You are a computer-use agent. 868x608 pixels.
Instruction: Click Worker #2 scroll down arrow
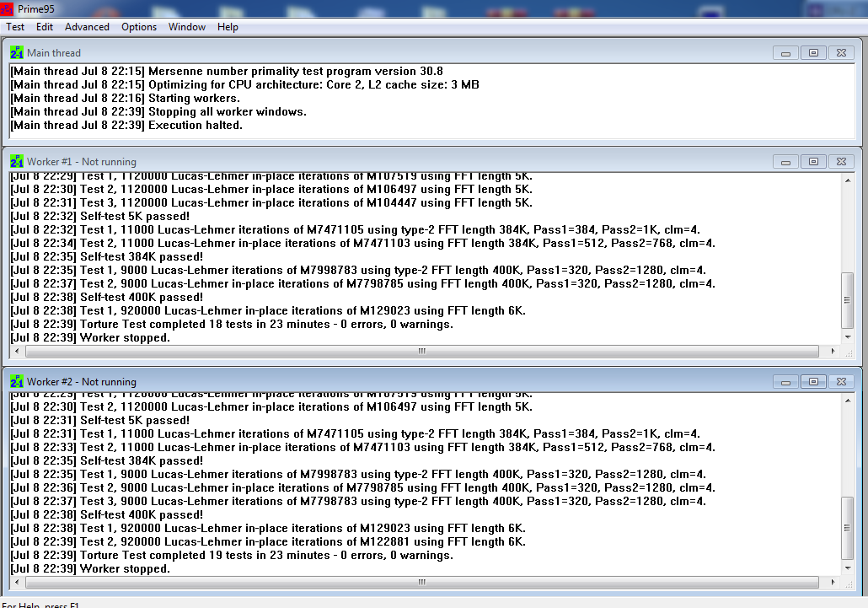tap(848, 568)
